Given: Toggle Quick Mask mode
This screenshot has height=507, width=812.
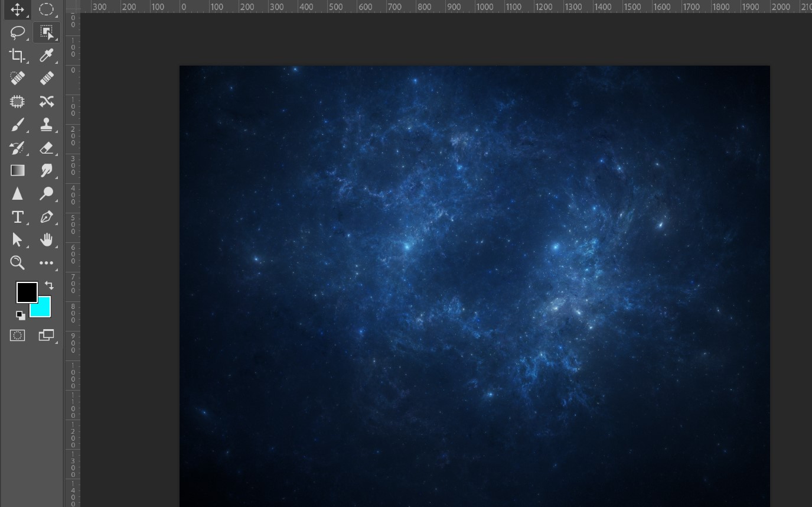Looking at the screenshot, I should pyautogui.click(x=17, y=336).
